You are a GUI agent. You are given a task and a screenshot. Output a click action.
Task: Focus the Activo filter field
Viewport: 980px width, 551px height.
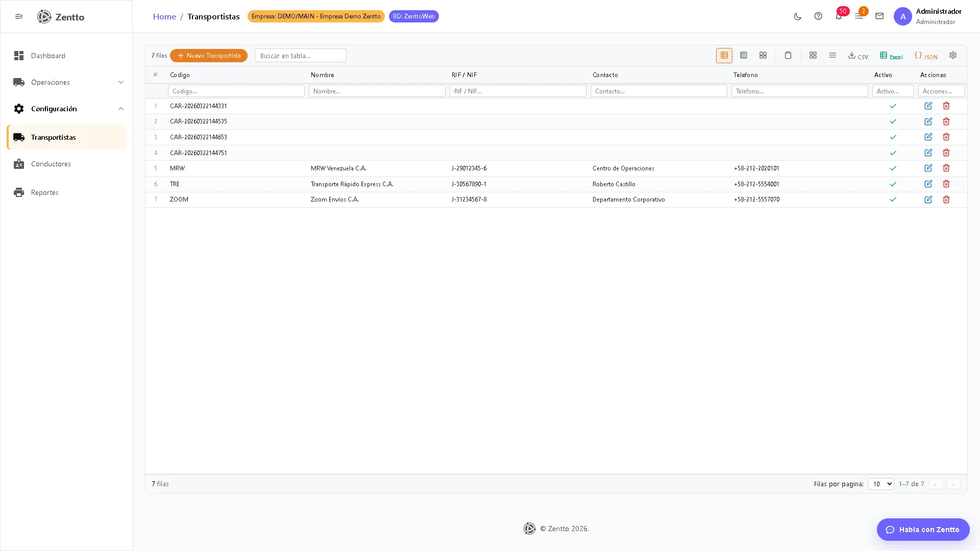click(x=893, y=91)
